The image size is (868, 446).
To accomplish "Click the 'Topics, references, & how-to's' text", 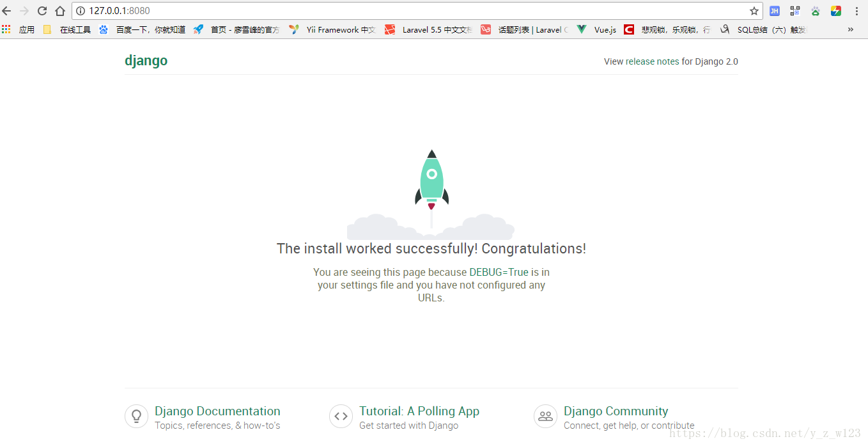I will click(x=217, y=426).
